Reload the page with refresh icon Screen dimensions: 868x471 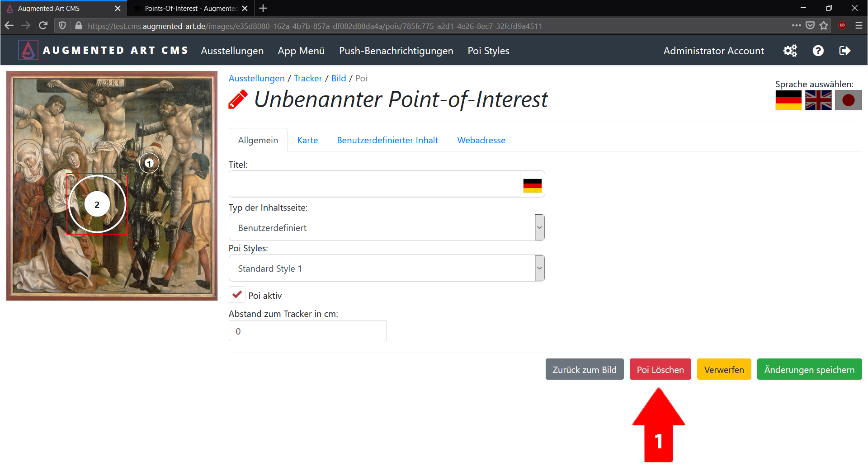[43, 26]
